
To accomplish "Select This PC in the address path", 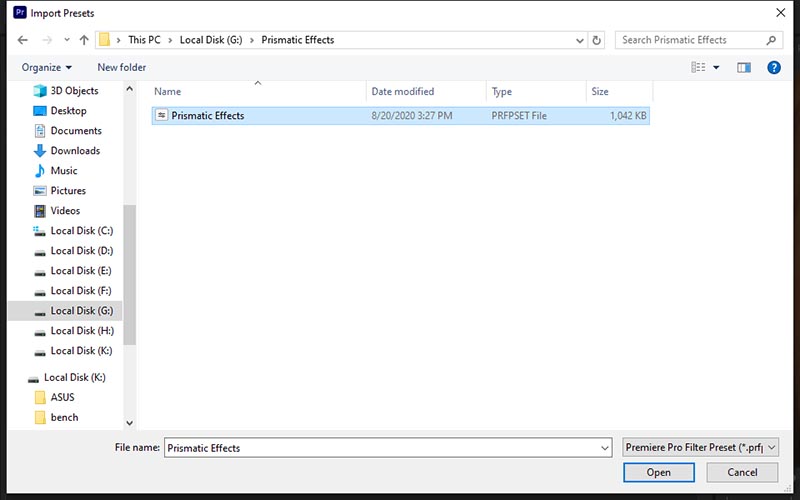I will pos(144,40).
